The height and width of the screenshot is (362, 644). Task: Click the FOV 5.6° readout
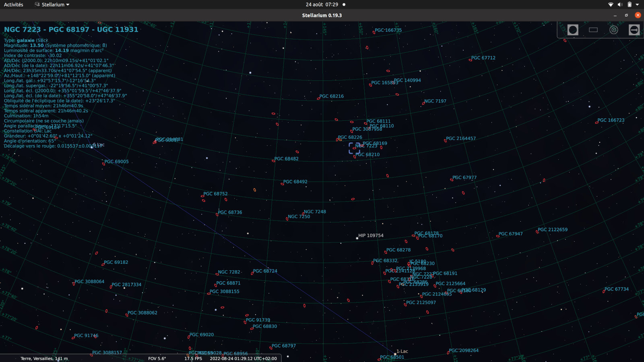point(157,358)
